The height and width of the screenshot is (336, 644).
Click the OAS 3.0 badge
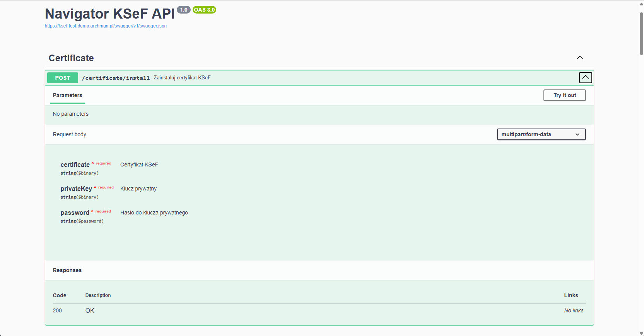tap(204, 10)
